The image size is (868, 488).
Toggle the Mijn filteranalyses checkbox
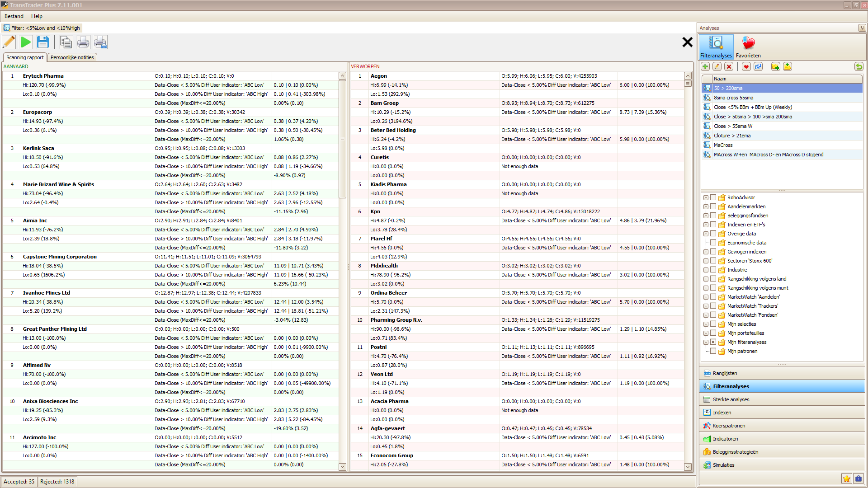[x=713, y=342]
